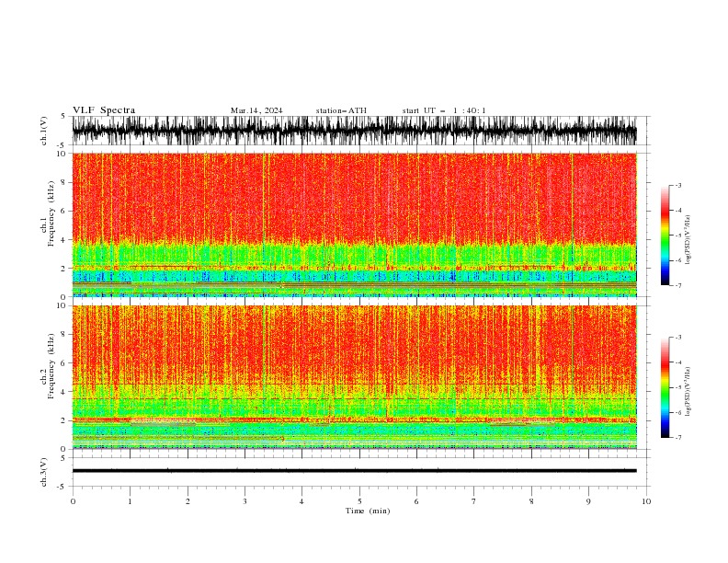Click time axis tick label '8'

531,501
